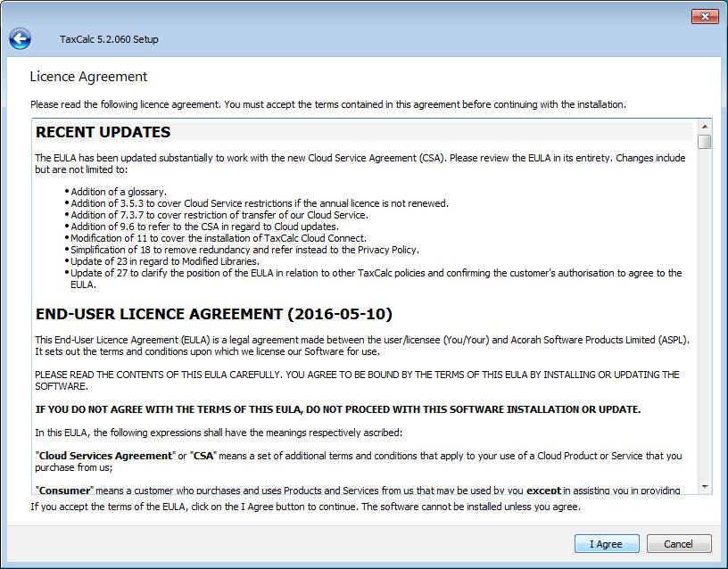Click the 'Consumer' definition term
The width and height of the screenshot is (728, 569).
click(64, 490)
